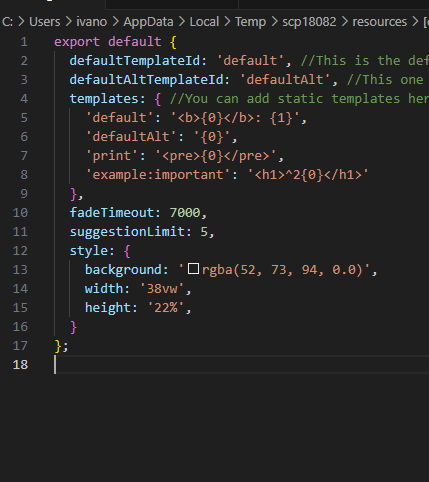Click the Local breadcrumb item

point(204,22)
